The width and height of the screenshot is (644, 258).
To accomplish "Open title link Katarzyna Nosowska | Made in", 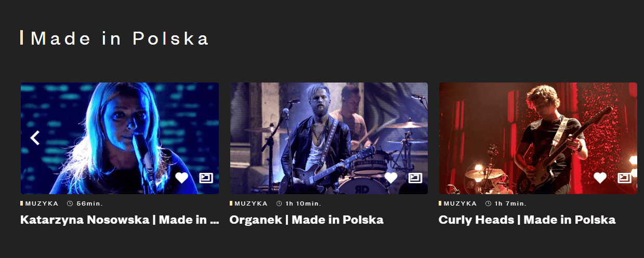I will [120, 220].
